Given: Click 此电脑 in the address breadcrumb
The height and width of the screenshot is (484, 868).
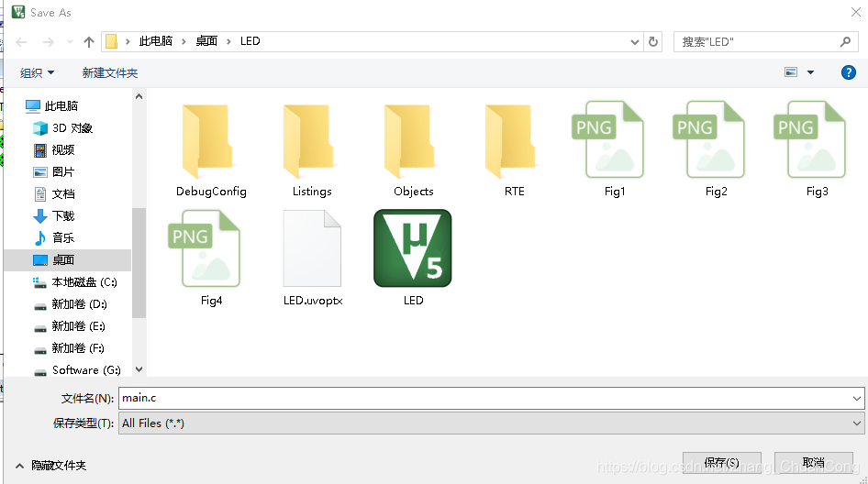Looking at the screenshot, I should 156,41.
